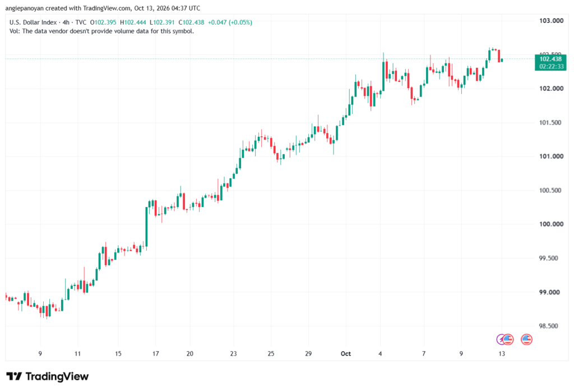This screenshot has height=392, width=574.
Task: Click the low value 'L102.391'
Action: coord(163,22)
